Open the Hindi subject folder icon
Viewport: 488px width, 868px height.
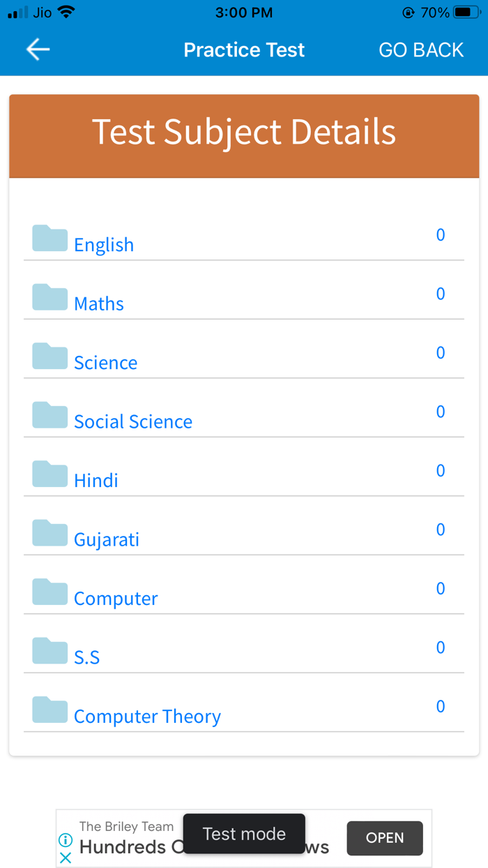click(x=49, y=473)
